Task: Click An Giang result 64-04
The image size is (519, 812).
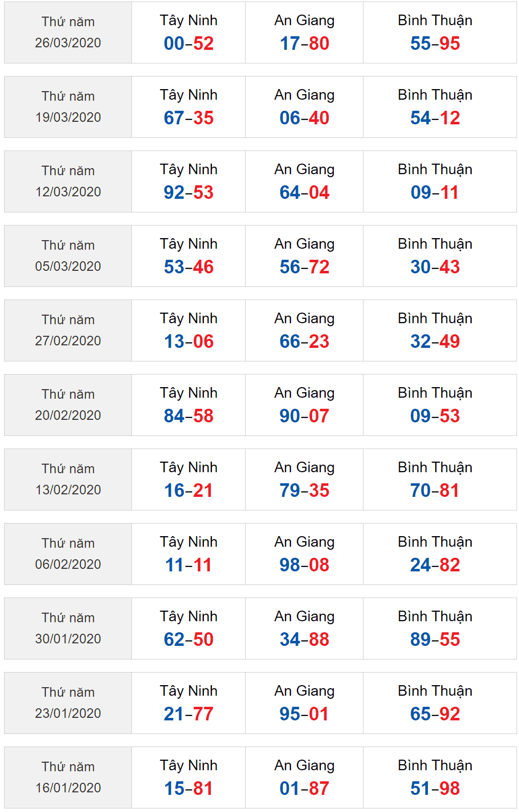Action: 304,192
